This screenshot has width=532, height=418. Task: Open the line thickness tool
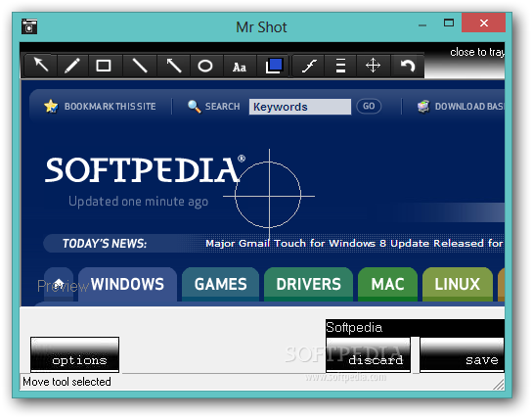(340, 66)
